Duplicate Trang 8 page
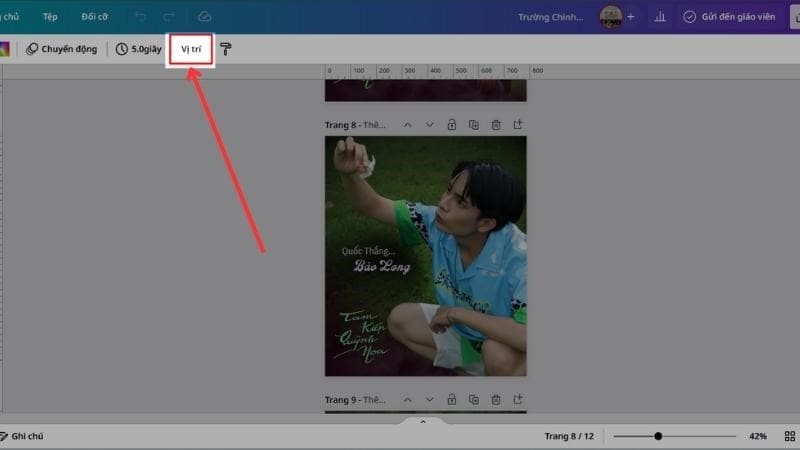 473,125
